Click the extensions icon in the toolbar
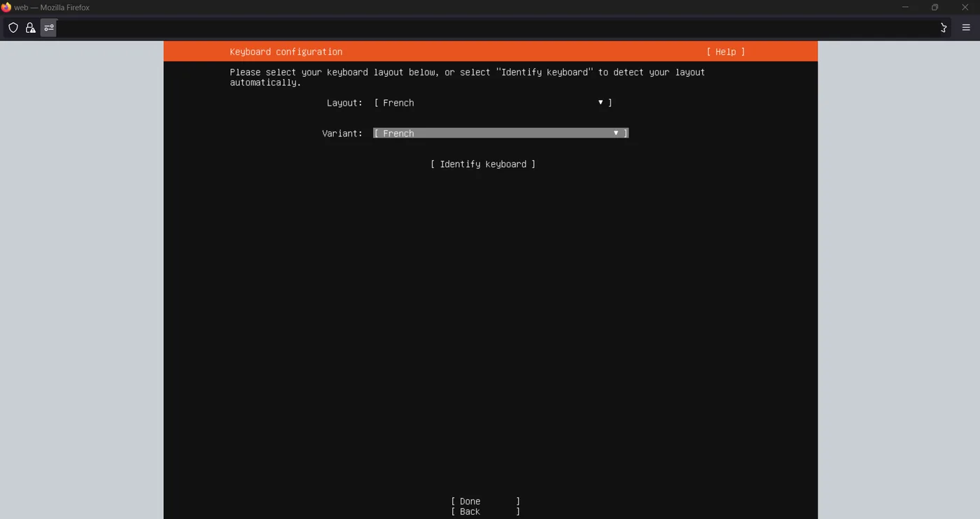Image resolution: width=980 pixels, height=519 pixels. click(943, 28)
